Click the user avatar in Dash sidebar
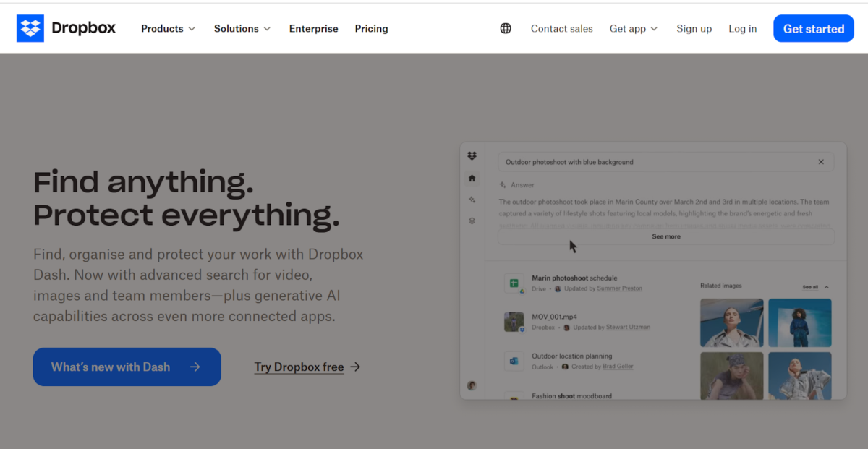Viewport: 868px width, 449px height. [472, 385]
